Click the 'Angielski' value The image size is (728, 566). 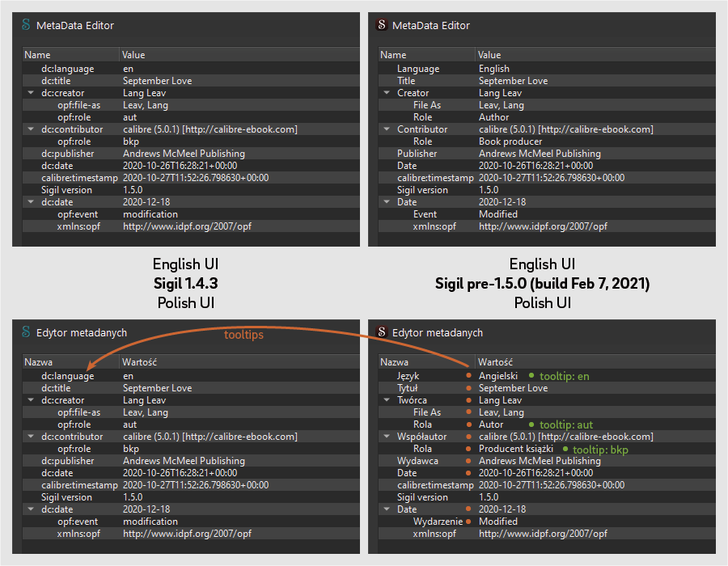pos(497,376)
